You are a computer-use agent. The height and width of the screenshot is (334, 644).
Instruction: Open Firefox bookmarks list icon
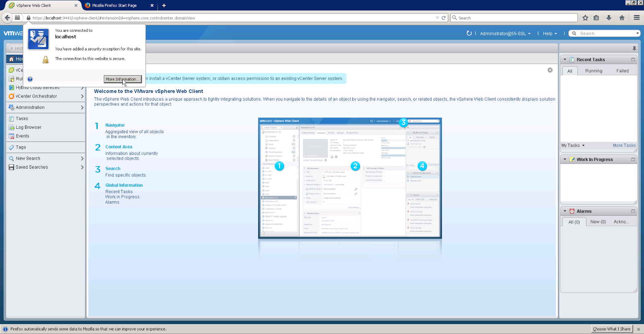click(x=597, y=18)
